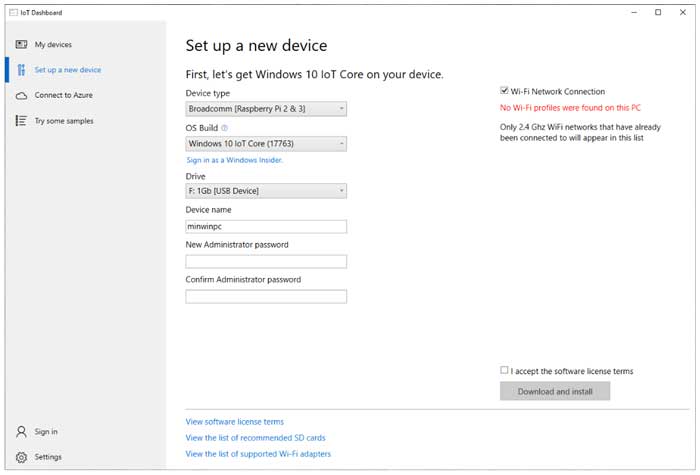Click the Sign in person icon
700x475 pixels.
coord(21,432)
